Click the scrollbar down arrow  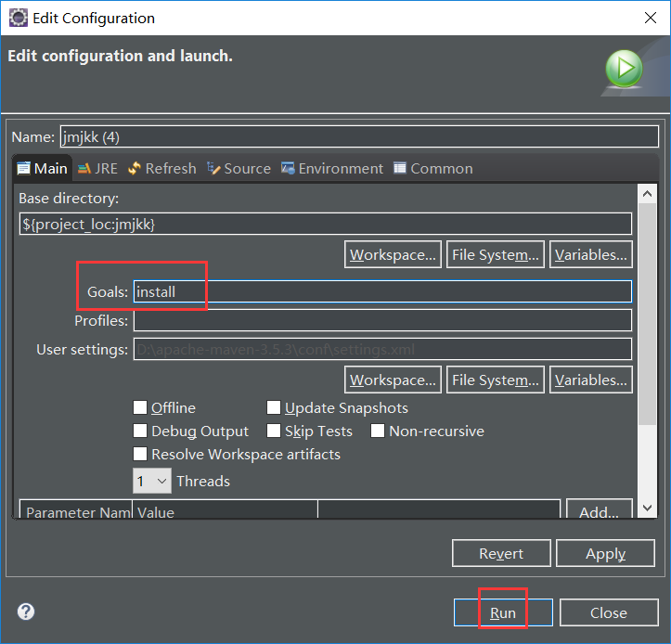(x=648, y=508)
